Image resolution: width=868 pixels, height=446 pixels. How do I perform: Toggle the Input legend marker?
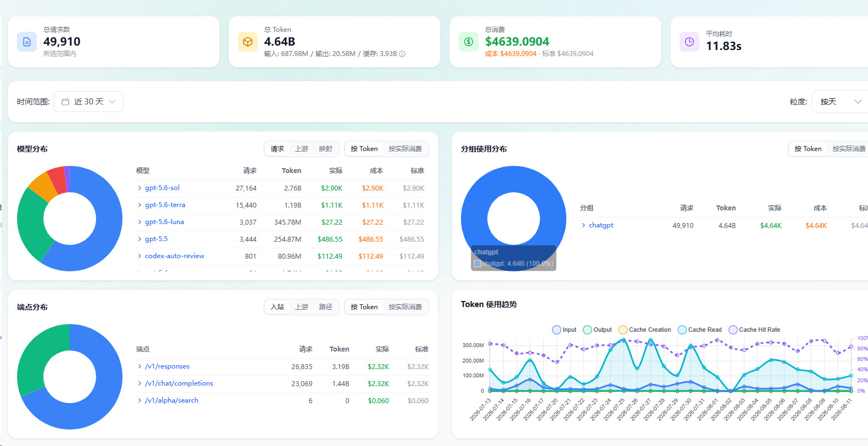pos(557,330)
